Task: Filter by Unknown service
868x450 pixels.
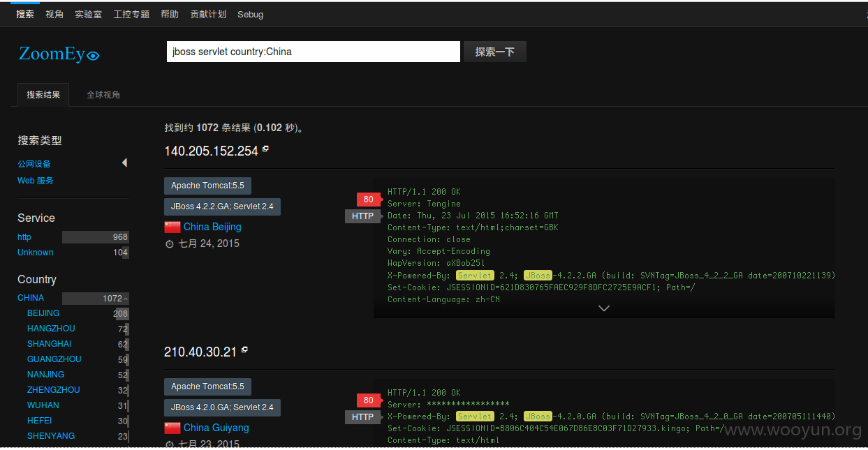Action: pos(36,253)
